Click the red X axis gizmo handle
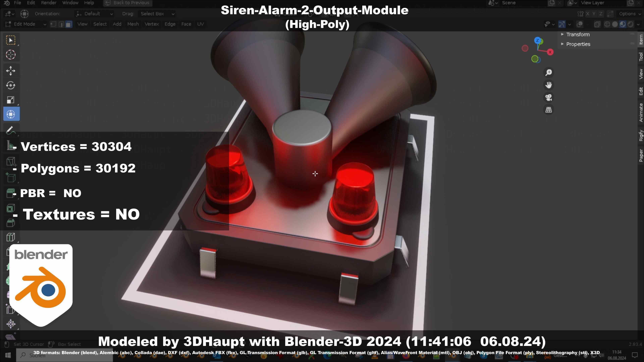Screen dimensions: 644x362 [550, 52]
